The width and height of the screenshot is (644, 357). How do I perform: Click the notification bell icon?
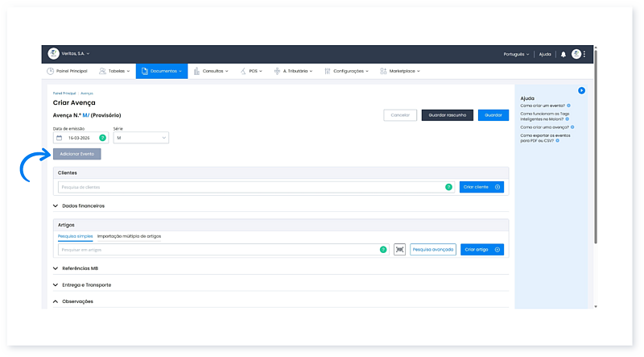coord(563,54)
